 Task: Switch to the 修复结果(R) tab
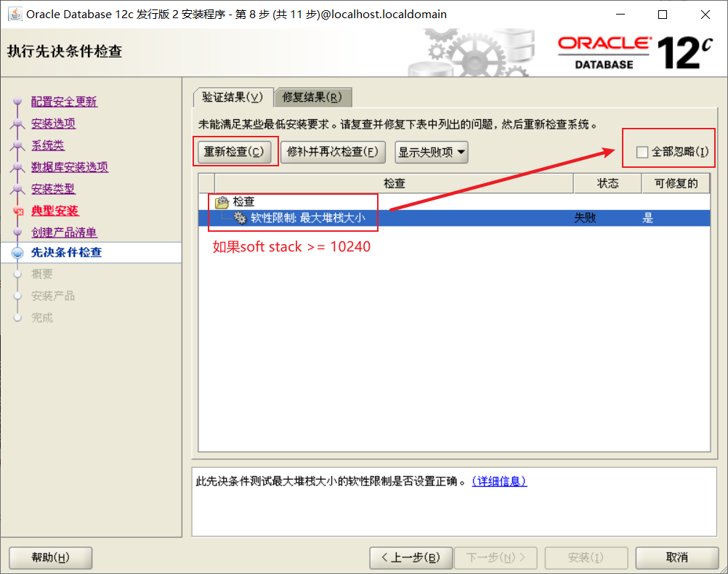[x=312, y=97]
